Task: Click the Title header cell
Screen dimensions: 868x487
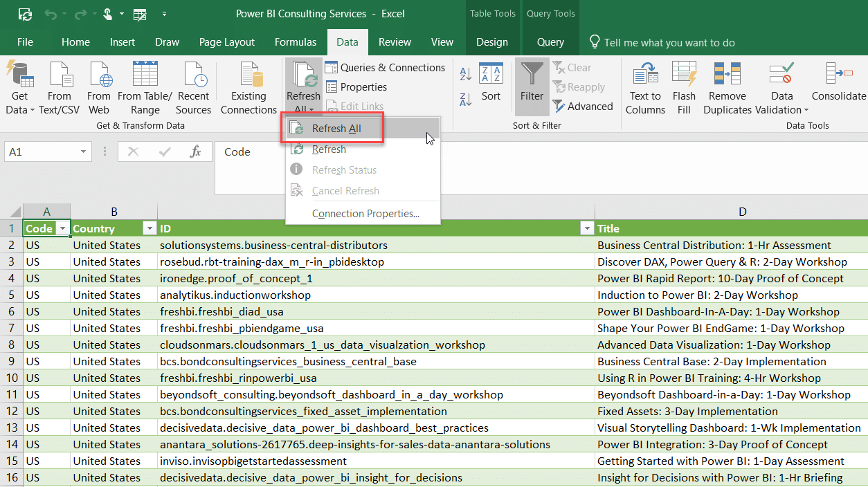Action: (x=732, y=228)
